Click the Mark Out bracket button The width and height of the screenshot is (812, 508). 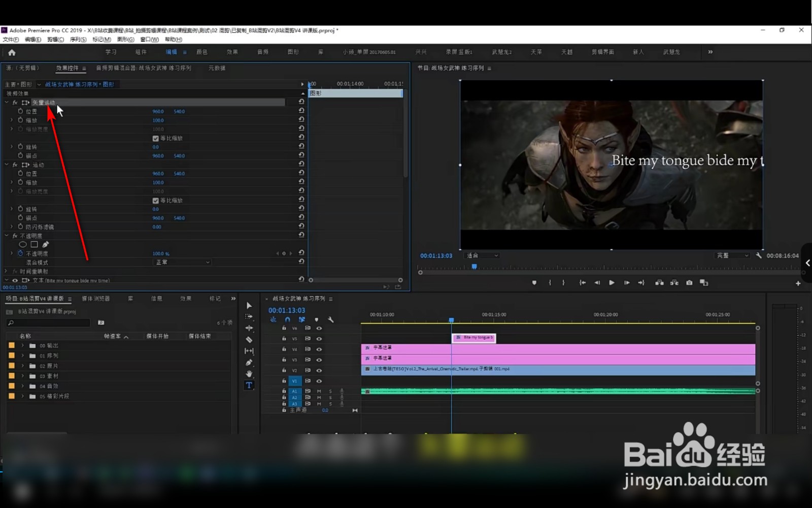pos(563,282)
